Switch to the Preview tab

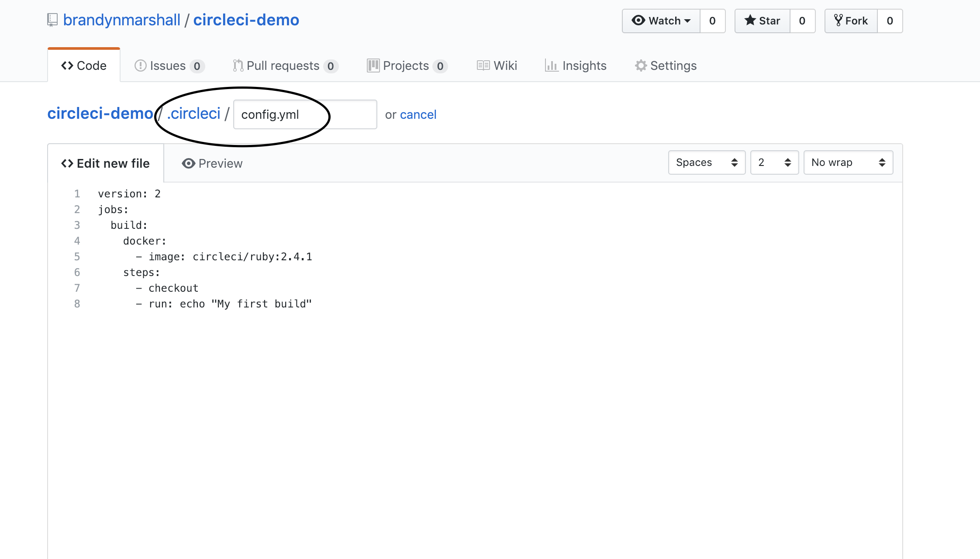[212, 163]
